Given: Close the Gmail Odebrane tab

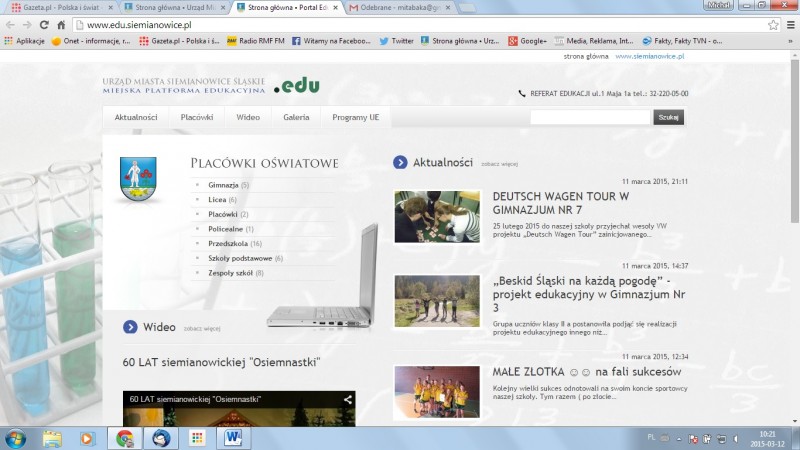Looking at the screenshot, I should (x=447, y=8).
